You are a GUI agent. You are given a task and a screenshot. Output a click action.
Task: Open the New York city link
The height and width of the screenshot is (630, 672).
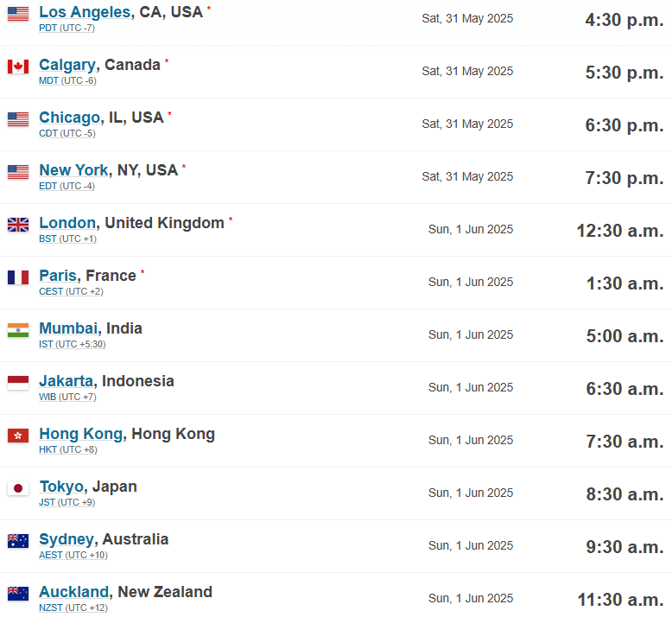click(x=73, y=170)
